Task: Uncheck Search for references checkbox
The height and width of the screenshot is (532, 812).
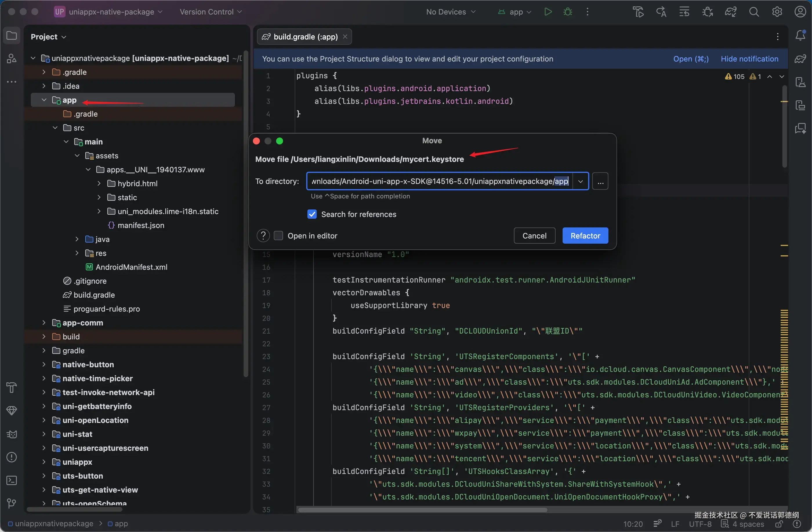Action: (x=312, y=214)
